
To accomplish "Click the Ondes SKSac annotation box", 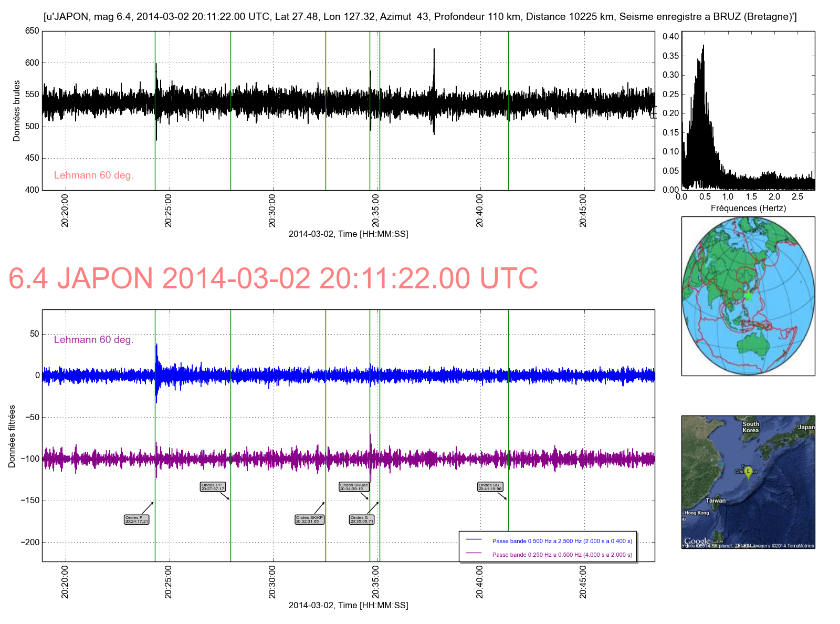I will (354, 487).
